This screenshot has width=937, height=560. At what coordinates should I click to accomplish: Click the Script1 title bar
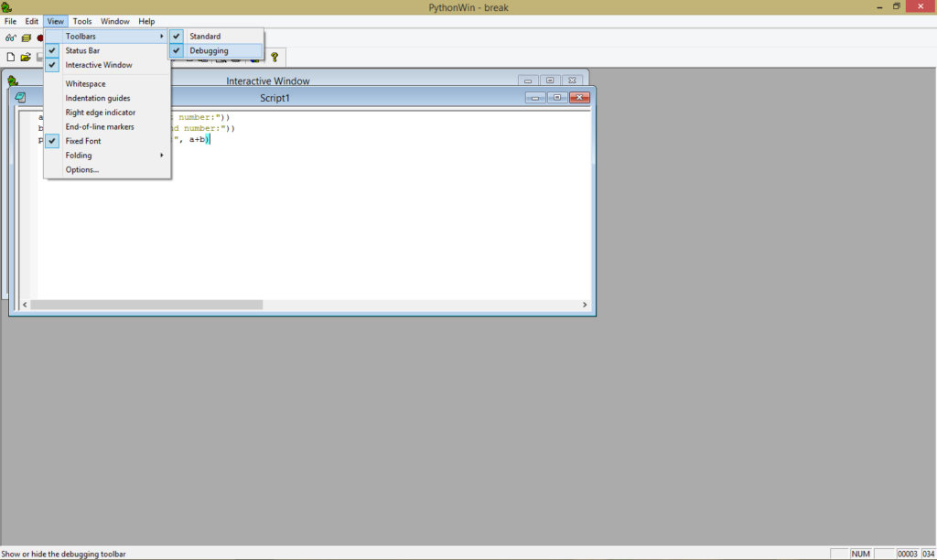pyautogui.click(x=275, y=97)
